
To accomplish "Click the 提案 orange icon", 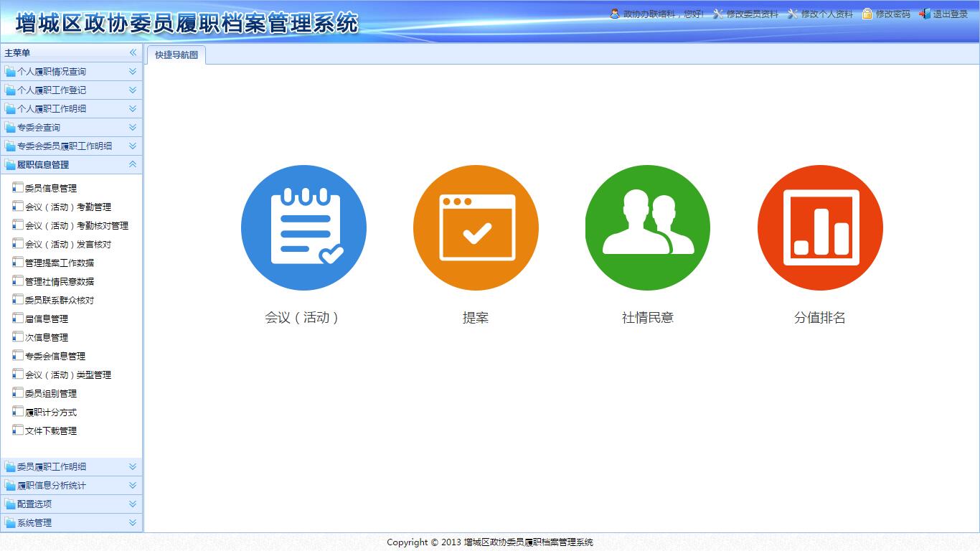I will (476, 227).
